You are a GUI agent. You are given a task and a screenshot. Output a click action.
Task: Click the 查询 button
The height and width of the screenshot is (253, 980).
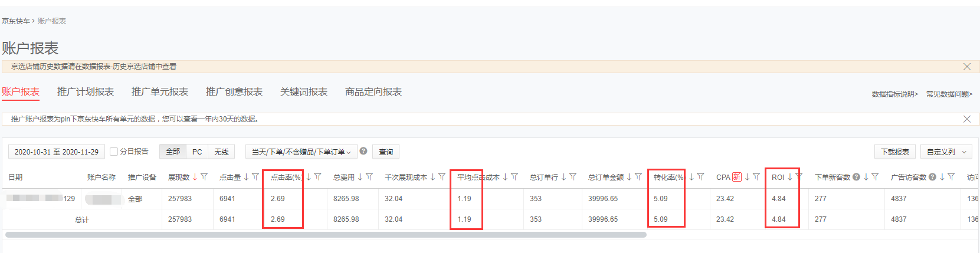[386, 152]
